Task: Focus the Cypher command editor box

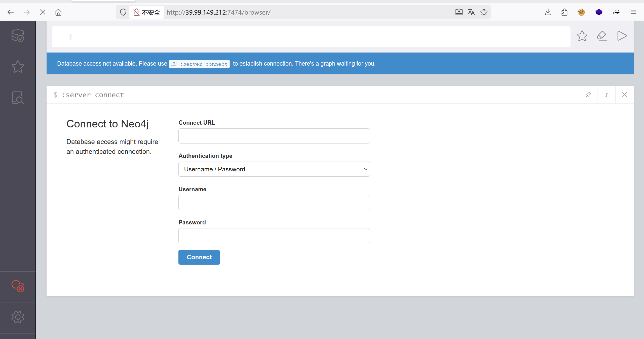Action: click(311, 37)
